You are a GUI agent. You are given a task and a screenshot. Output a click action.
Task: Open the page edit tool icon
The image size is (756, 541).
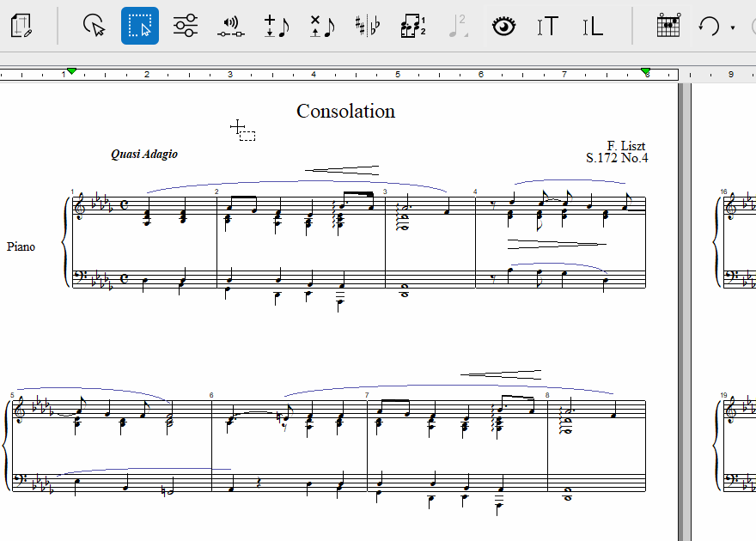[22, 26]
